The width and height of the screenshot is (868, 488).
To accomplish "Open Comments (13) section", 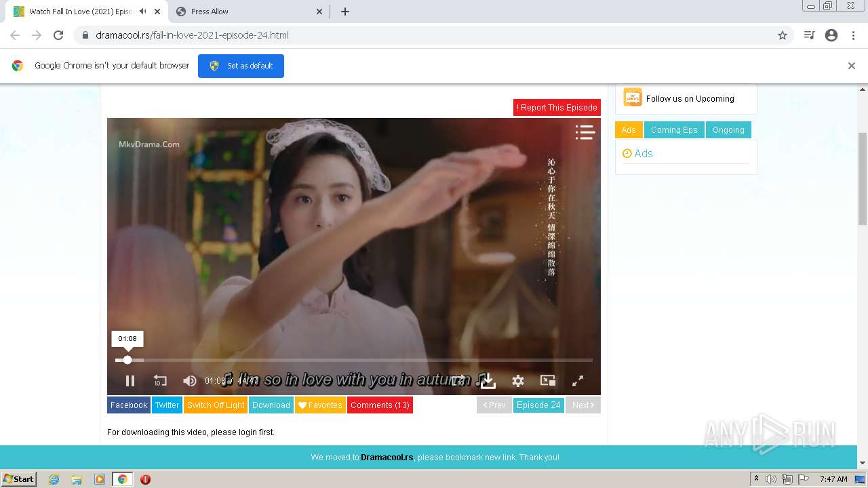I will point(380,405).
